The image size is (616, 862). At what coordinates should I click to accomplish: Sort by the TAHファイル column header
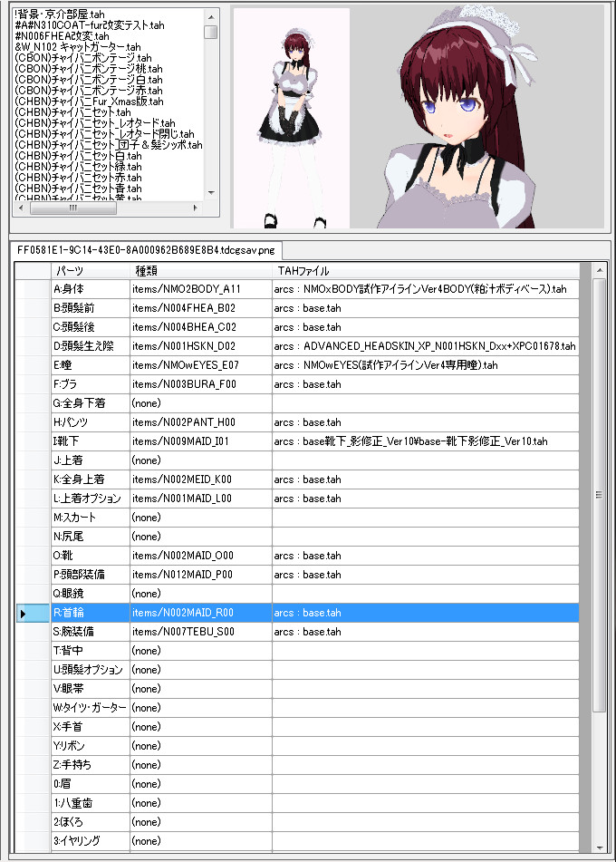click(426, 271)
